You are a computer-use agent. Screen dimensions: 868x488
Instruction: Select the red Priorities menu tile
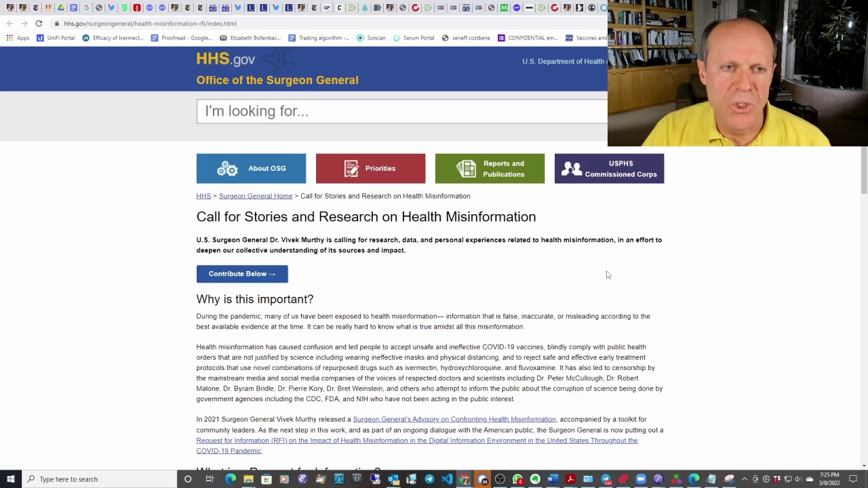coord(370,169)
